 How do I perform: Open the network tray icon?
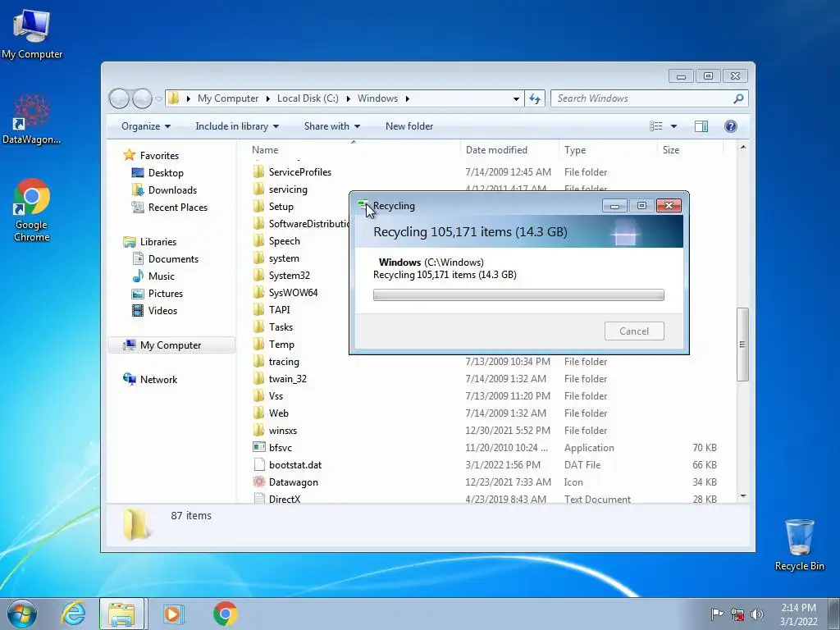click(737, 614)
